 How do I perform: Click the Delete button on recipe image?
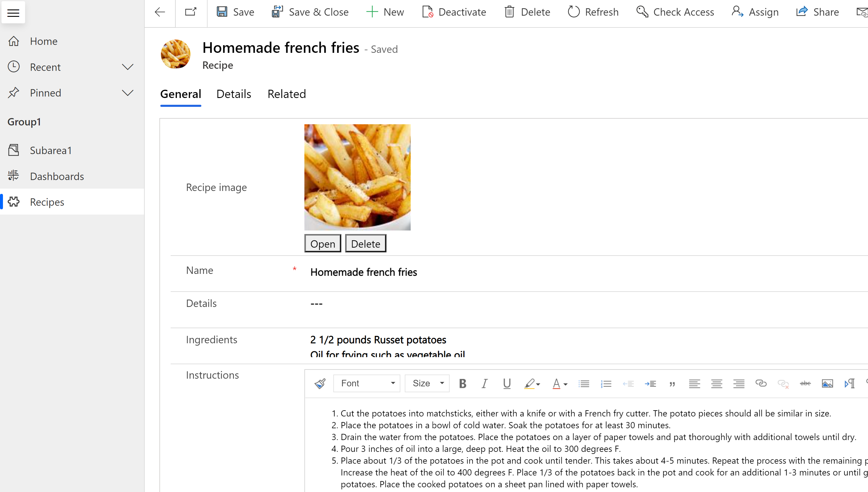(x=366, y=243)
